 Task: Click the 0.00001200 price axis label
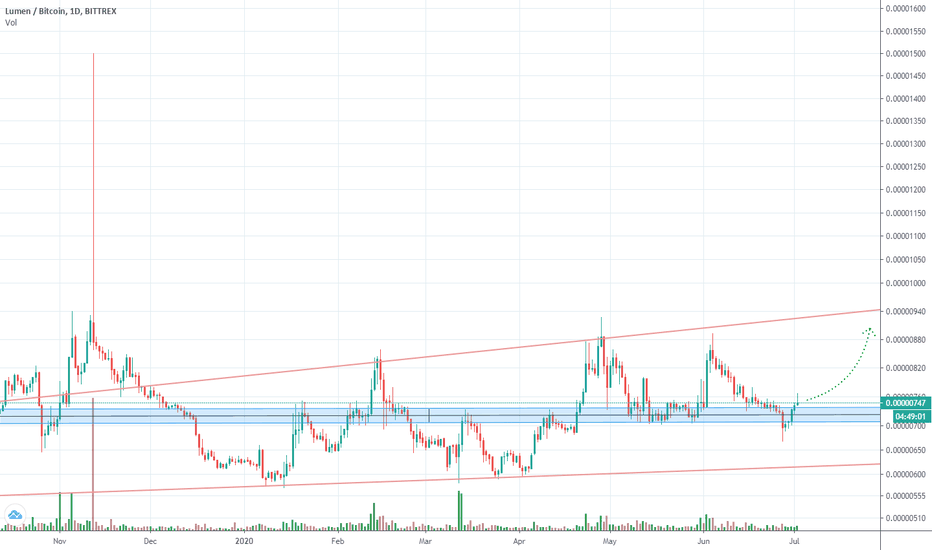(905, 190)
